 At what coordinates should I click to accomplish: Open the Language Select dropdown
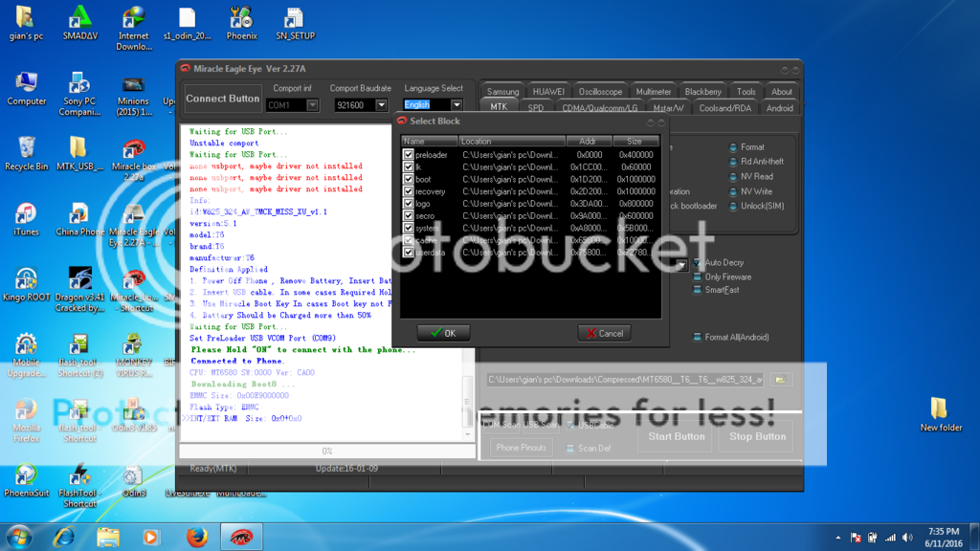(x=456, y=105)
